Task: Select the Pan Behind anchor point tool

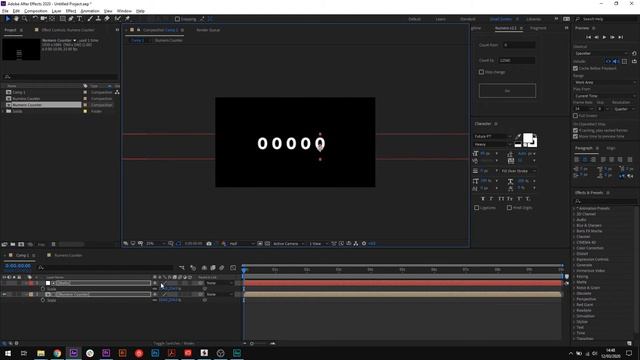Action: click(52, 19)
